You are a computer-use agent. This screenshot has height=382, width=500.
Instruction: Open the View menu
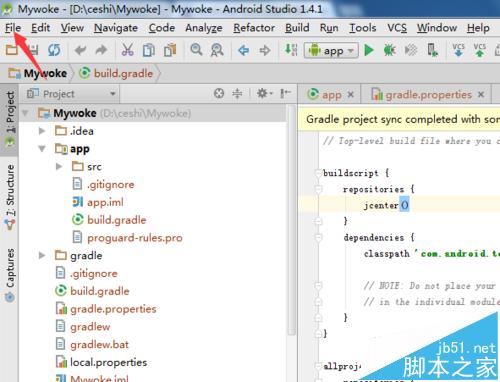point(72,28)
